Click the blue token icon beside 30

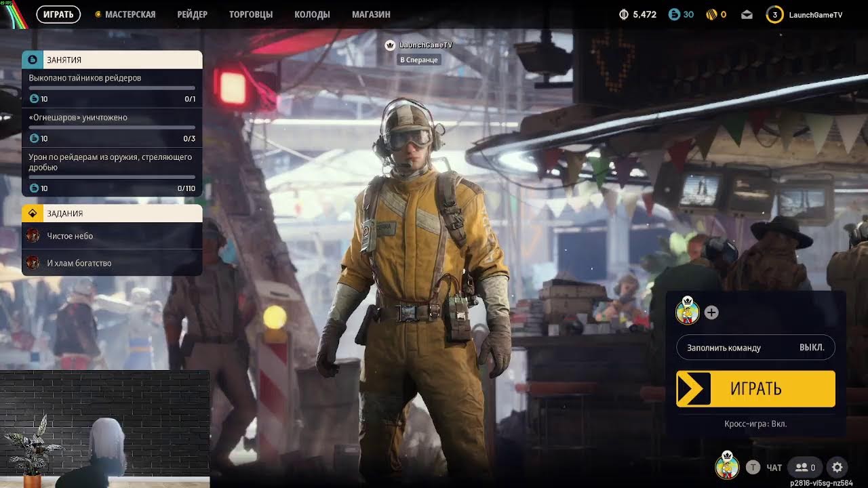click(x=674, y=14)
